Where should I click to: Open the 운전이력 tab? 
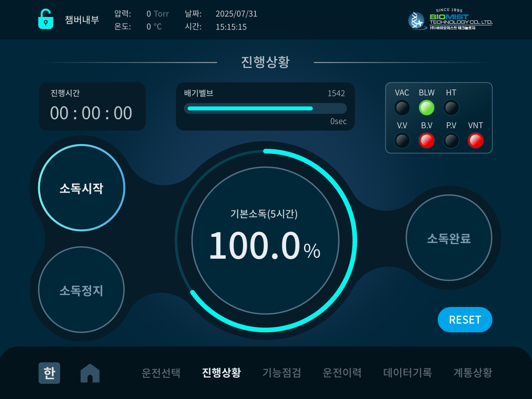(x=342, y=373)
